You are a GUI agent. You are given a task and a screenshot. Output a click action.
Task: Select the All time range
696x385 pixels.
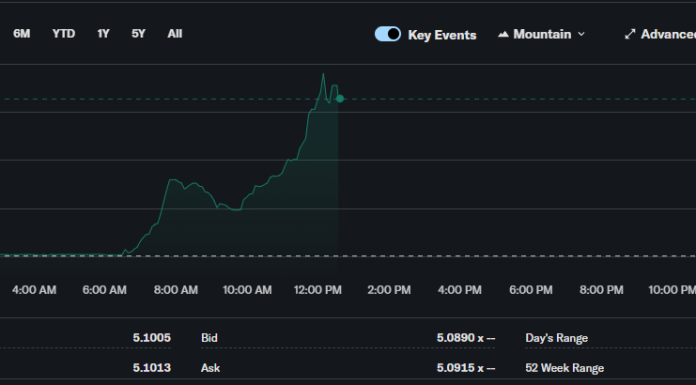175,34
